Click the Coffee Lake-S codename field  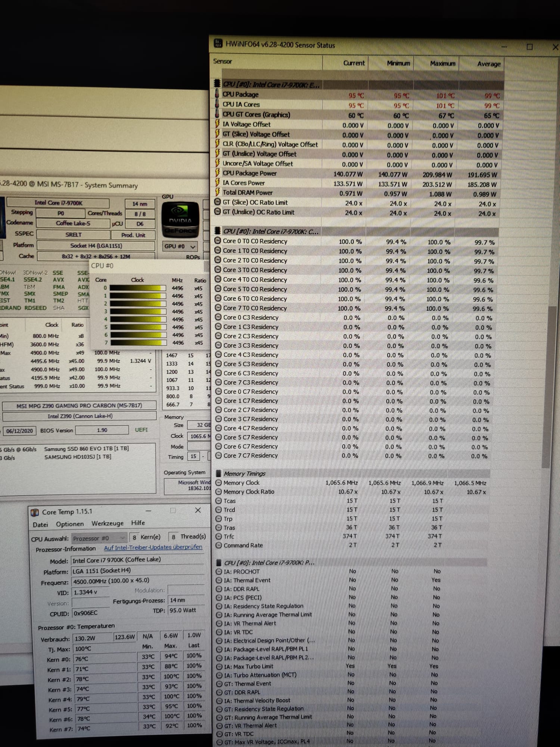73,223
